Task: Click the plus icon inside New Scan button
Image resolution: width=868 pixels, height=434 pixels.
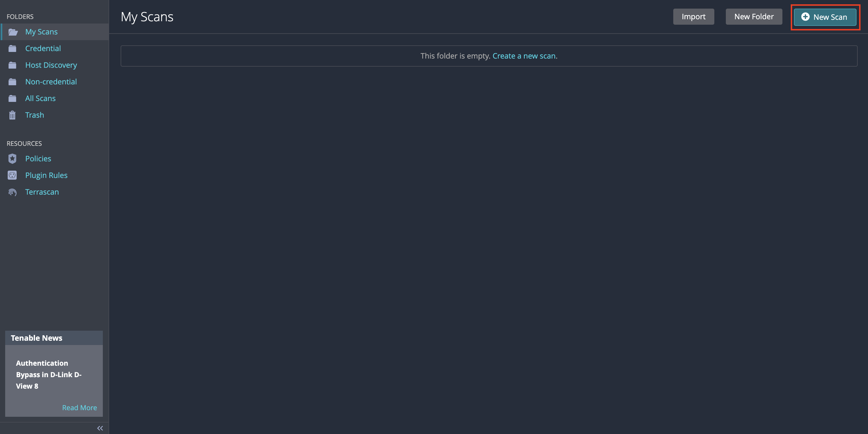Action: click(x=806, y=17)
